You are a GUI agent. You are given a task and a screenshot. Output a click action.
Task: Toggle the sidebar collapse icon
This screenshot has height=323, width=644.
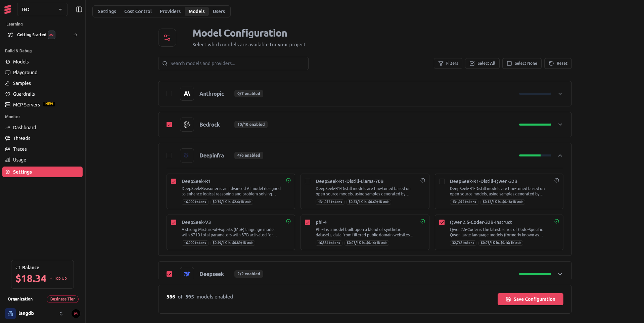point(79,9)
